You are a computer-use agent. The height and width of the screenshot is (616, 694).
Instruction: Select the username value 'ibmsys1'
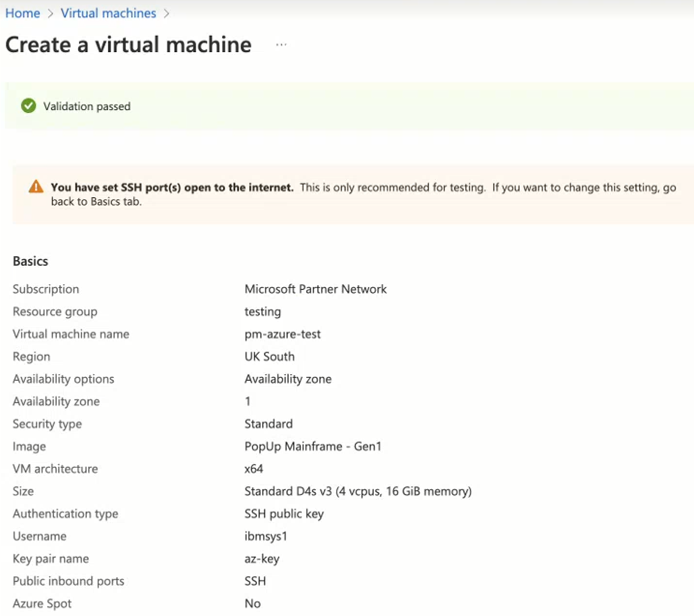click(x=266, y=537)
